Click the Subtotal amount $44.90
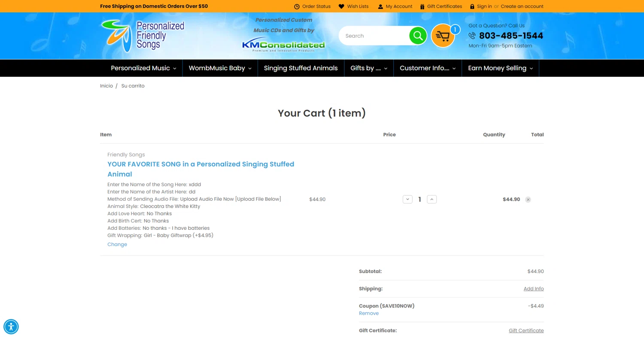This screenshot has width=644, height=337. point(535,271)
